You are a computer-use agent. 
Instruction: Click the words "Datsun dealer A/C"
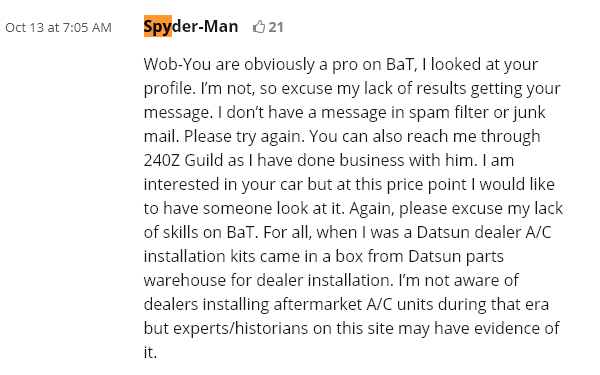point(484,232)
